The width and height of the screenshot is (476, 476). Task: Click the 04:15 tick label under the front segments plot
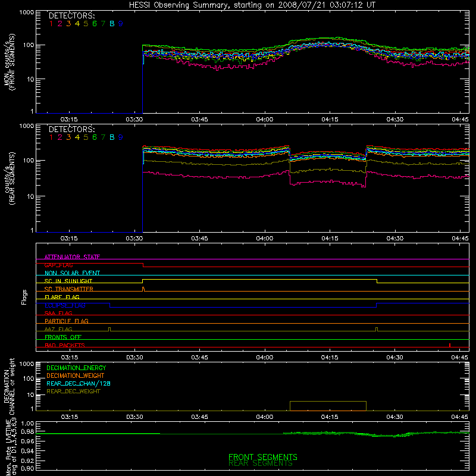coord(330,120)
